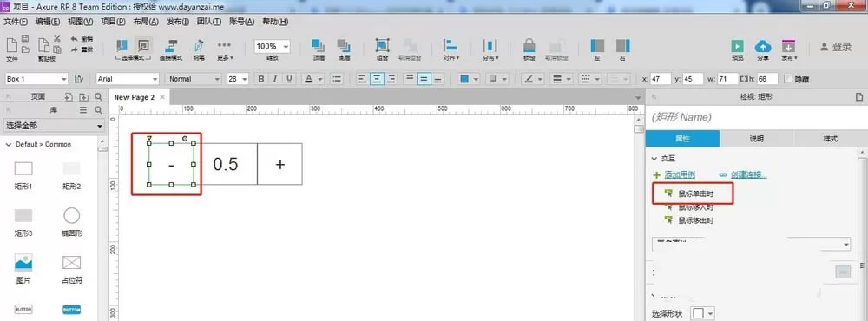Activate the connector mode (连接模式) tool
This screenshot has height=321, width=868.
click(x=171, y=49)
